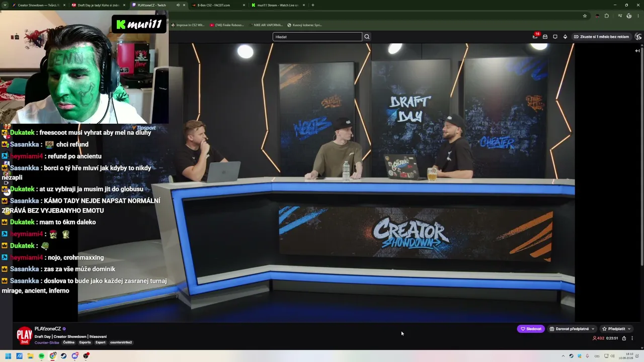Share the PLAYzoneCZ stream
Image resolution: width=644 pixels, height=362 pixels.
[624, 338]
